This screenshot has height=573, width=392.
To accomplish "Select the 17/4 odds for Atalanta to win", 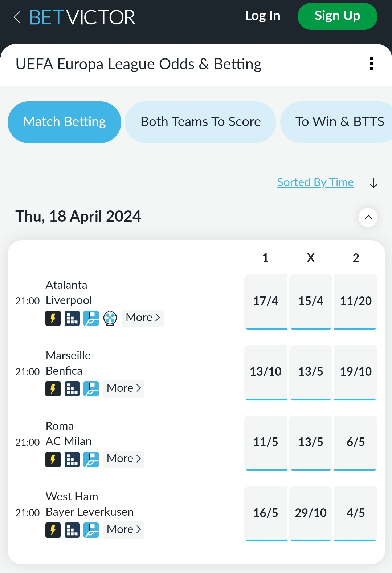I will click(266, 301).
